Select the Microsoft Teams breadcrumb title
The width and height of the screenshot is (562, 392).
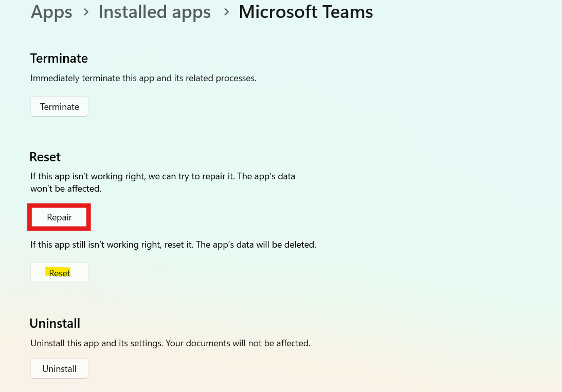(305, 12)
